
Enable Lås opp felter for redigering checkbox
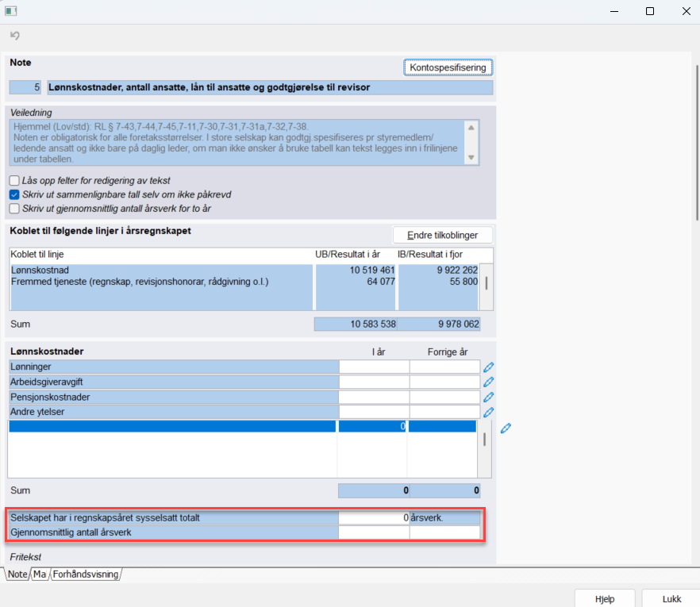[x=14, y=180]
